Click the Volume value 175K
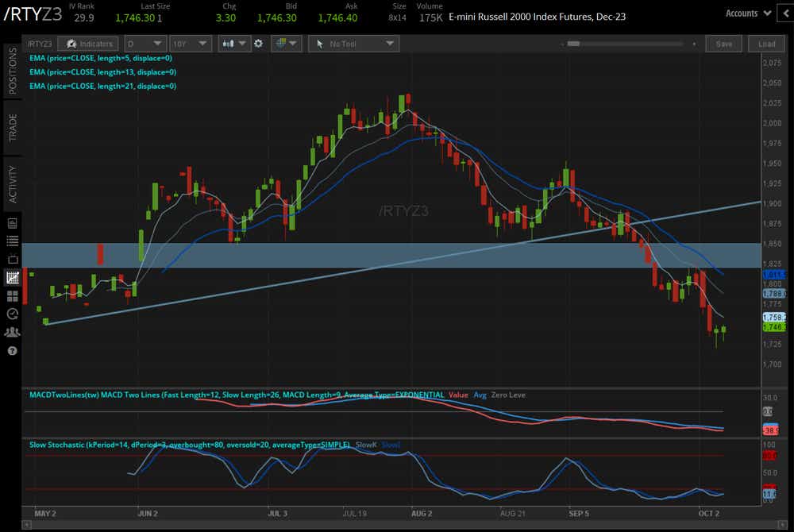The width and height of the screenshot is (794, 532). coord(431,17)
